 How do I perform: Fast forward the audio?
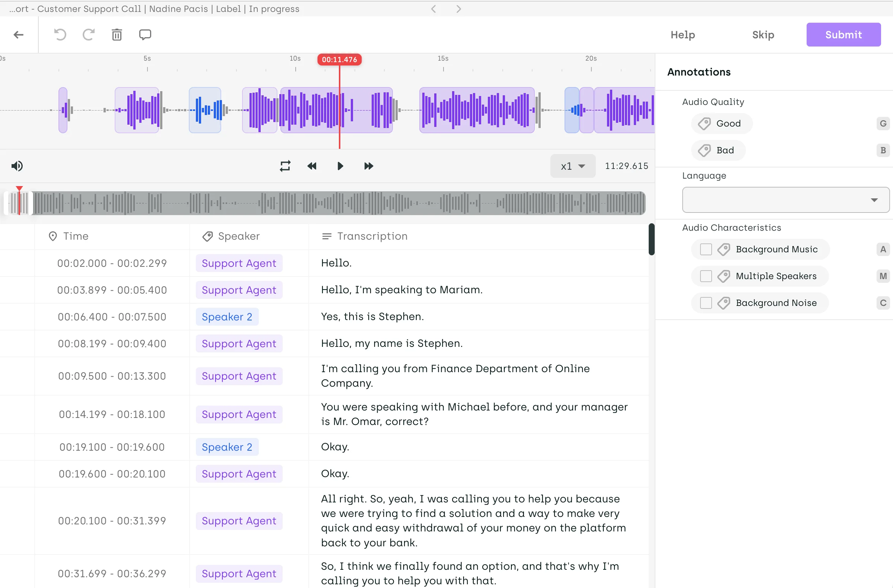click(x=368, y=166)
